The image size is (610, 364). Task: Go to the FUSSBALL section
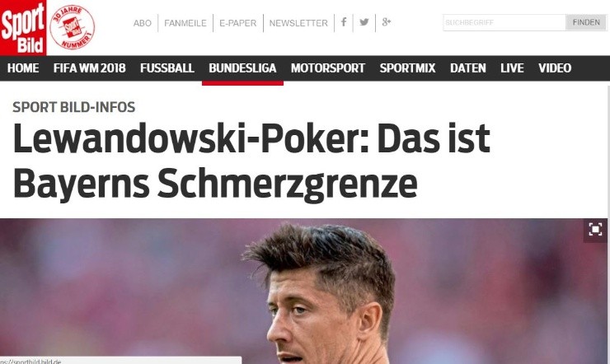[167, 68]
